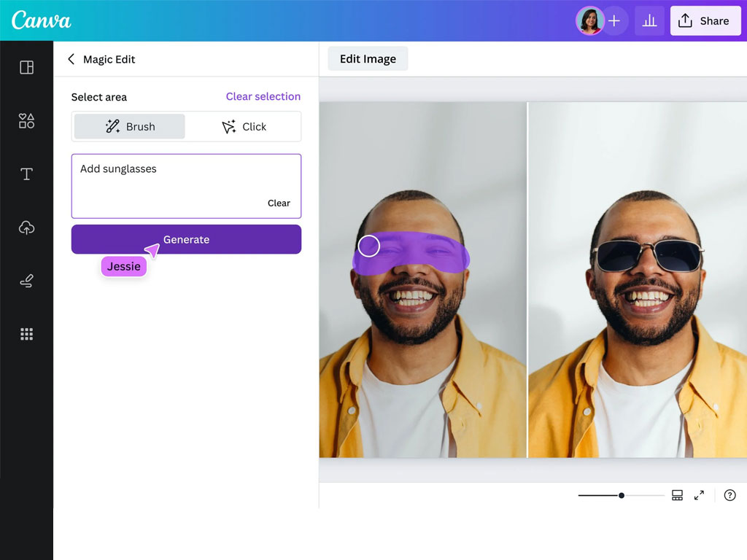
Task: Open the help question mark icon
Action: [729, 495]
